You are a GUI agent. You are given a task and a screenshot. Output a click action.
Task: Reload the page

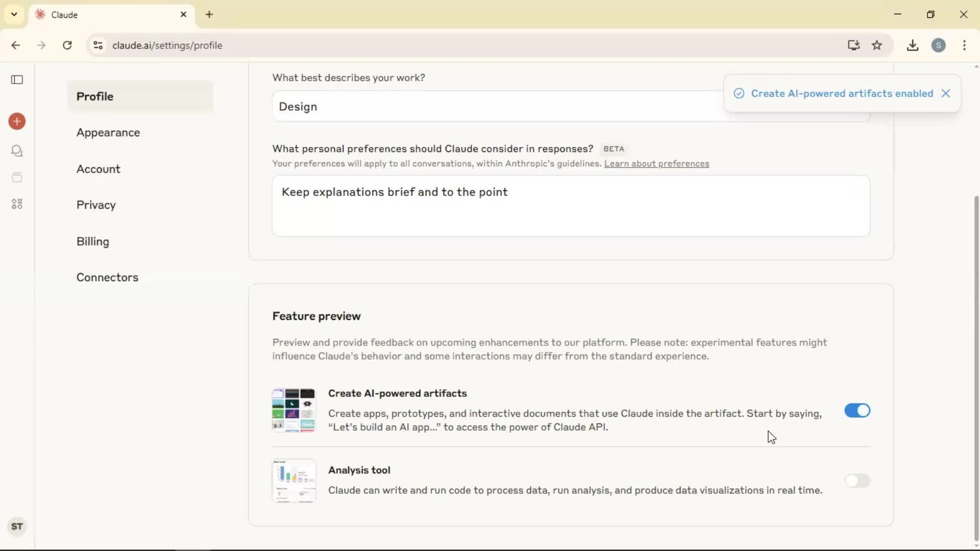67,45
